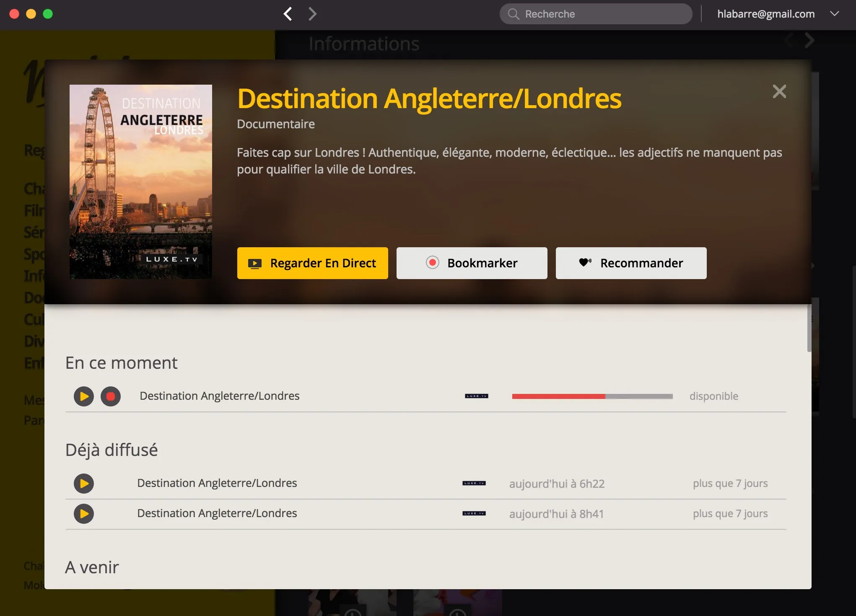
Task: Click the 'Déjà diffusé' heading
Action: click(x=112, y=450)
